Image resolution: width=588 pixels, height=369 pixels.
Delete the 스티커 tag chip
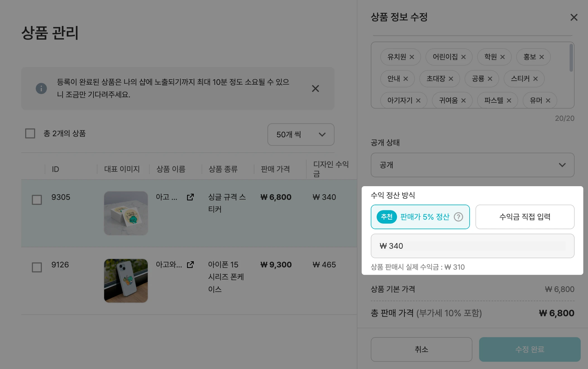tap(535, 79)
